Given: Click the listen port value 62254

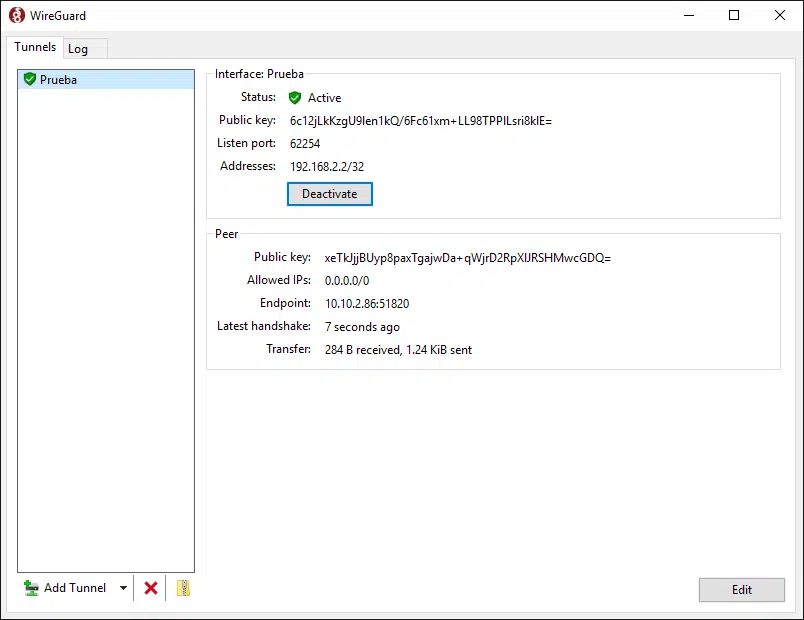Looking at the screenshot, I should 305,144.
